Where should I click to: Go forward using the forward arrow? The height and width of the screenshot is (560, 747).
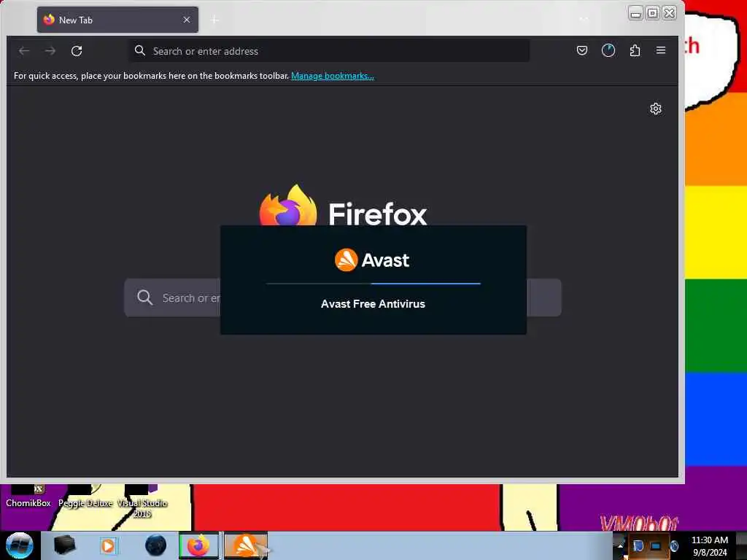50,51
